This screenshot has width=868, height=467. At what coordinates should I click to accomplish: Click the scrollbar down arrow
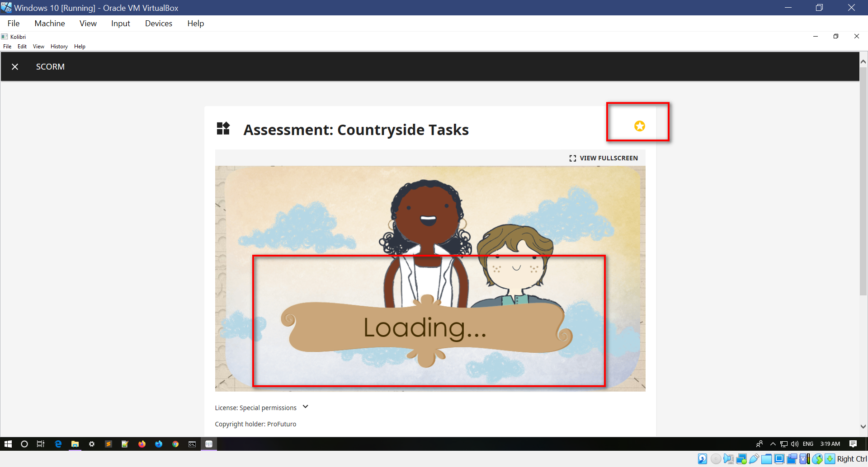[863, 426]
